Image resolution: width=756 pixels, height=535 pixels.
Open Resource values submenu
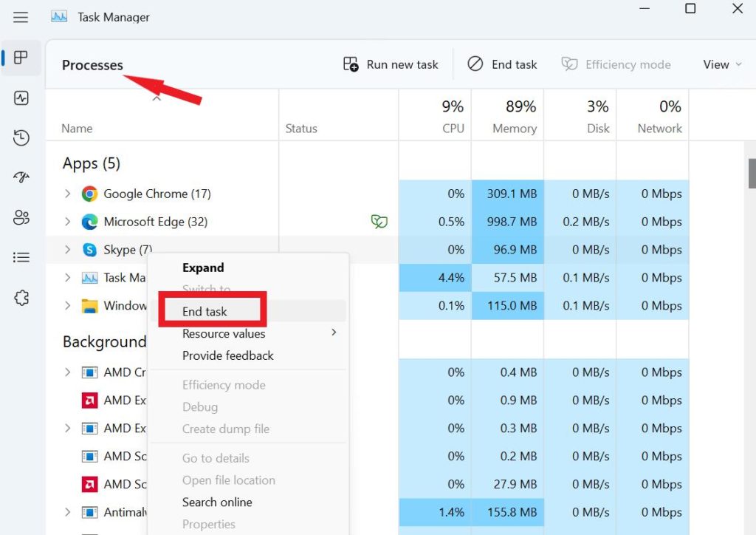click(224, 333)
